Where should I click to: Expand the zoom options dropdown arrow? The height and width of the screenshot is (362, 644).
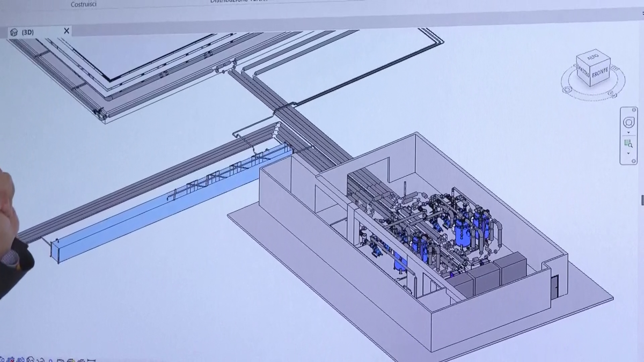(x=628, y=154)
